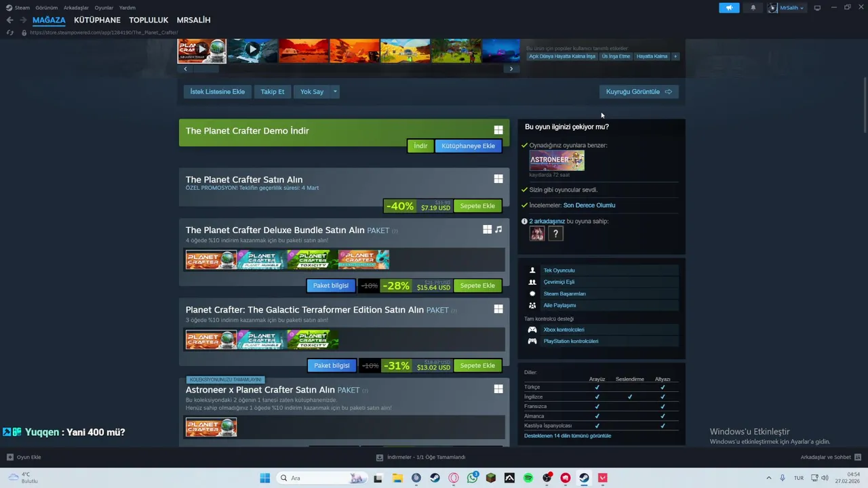
Task: Download the demo with the İndir button
Action: tap(420, 146)
